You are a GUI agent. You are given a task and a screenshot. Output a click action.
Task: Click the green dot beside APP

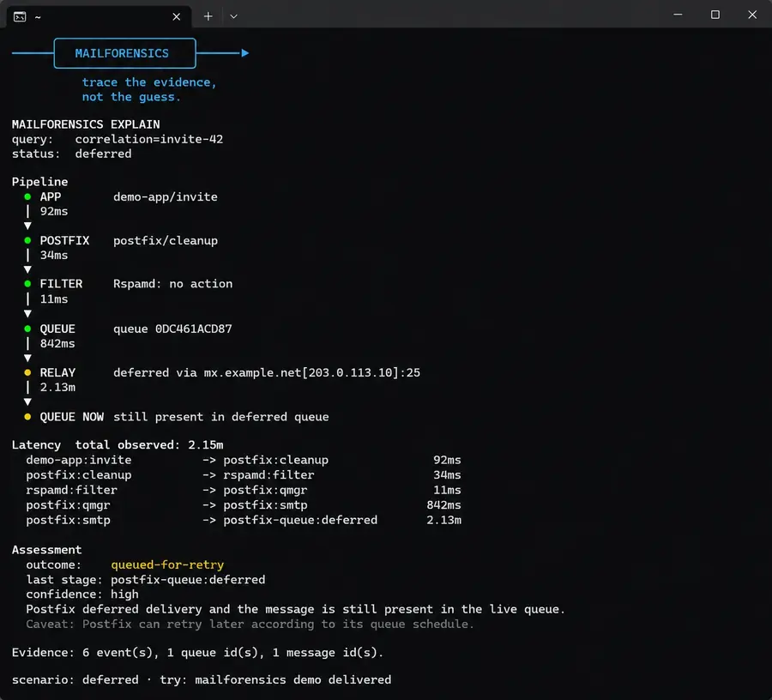coord(27,197)
